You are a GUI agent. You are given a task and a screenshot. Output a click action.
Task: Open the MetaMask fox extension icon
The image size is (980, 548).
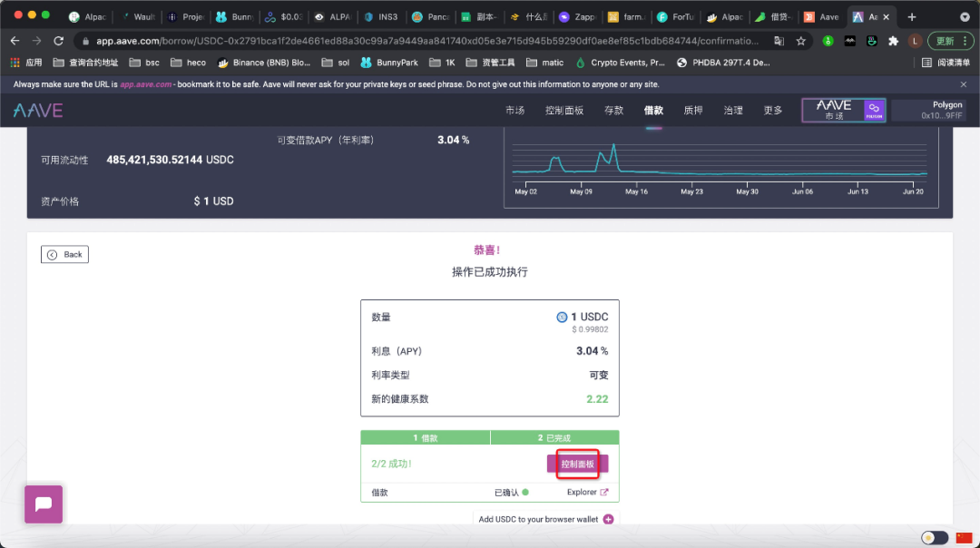pos(850,41)
